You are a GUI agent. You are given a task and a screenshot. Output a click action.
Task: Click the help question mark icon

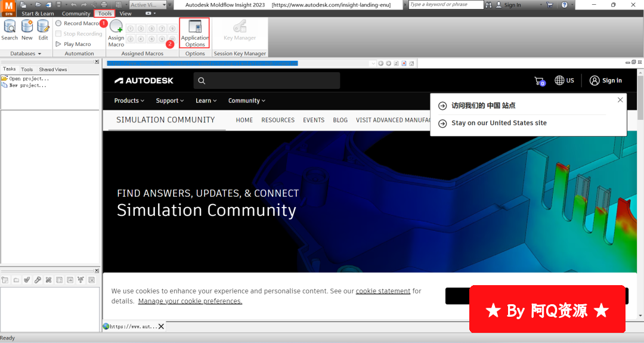(x=564, y=5)
